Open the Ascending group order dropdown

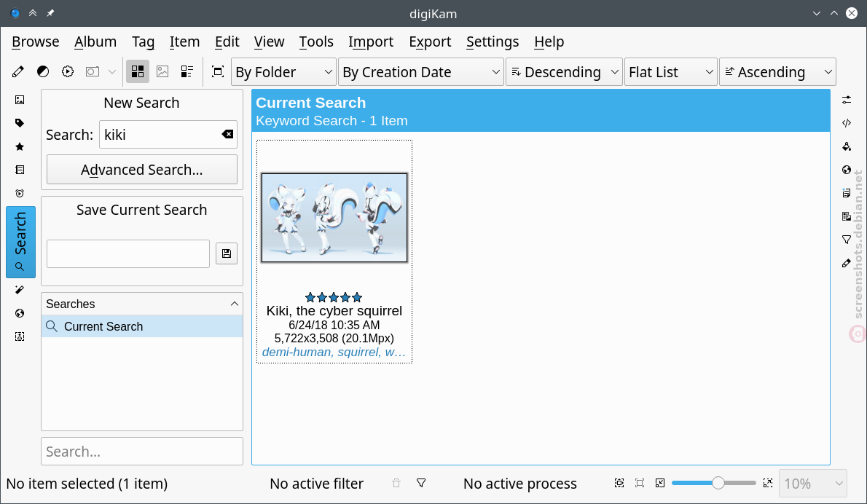777,72
